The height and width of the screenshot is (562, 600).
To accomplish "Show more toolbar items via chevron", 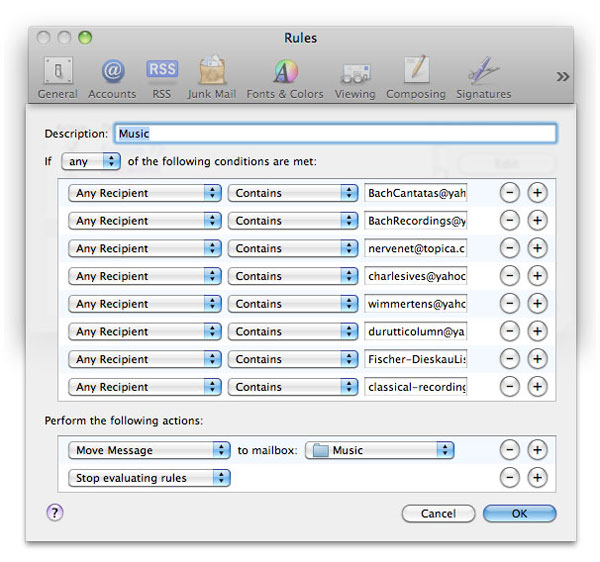I will point(562,77).
